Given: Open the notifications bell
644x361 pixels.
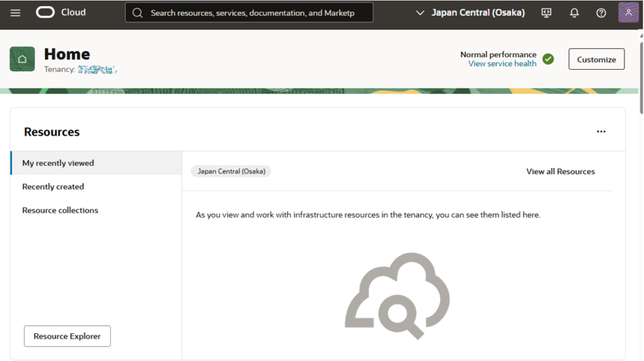Looking at the screenshot, I should pyautogui.click(x=574, y=13).
